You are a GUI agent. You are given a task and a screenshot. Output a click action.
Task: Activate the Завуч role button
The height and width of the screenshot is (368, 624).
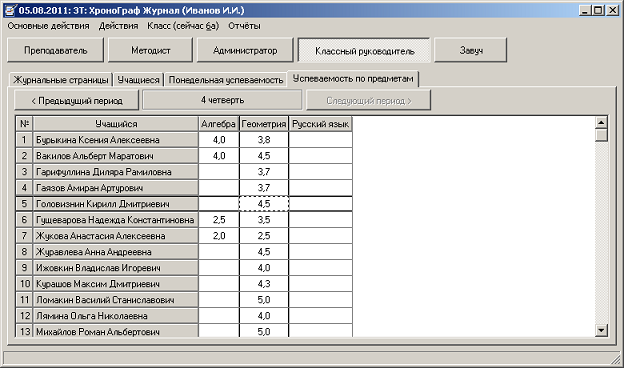(x=471, y=50)
